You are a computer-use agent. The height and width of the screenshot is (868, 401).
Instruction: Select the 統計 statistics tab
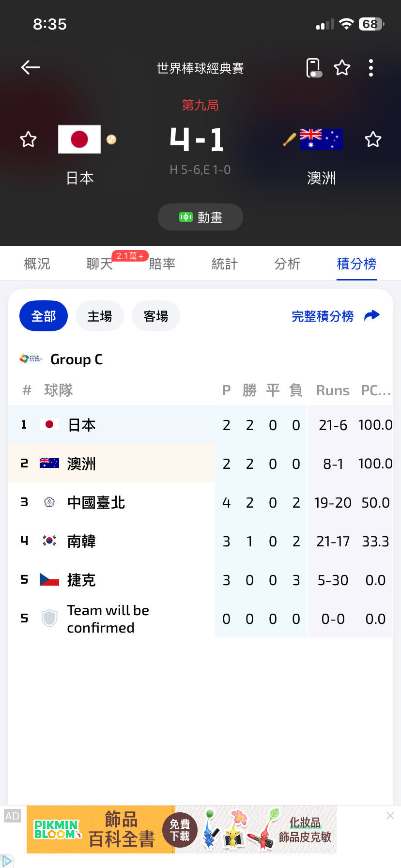[x=225, y=264]
